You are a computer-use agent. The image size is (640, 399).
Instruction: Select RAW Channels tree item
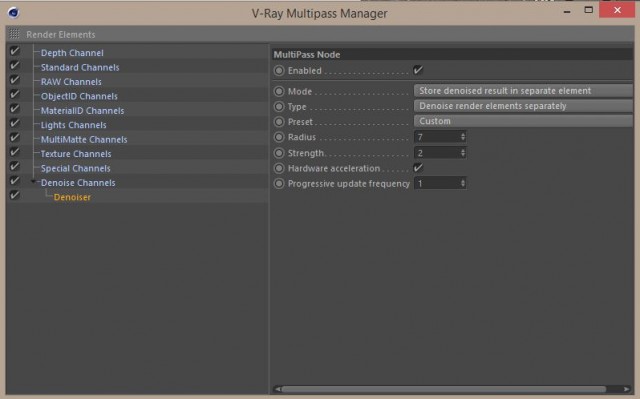[71, 82]
